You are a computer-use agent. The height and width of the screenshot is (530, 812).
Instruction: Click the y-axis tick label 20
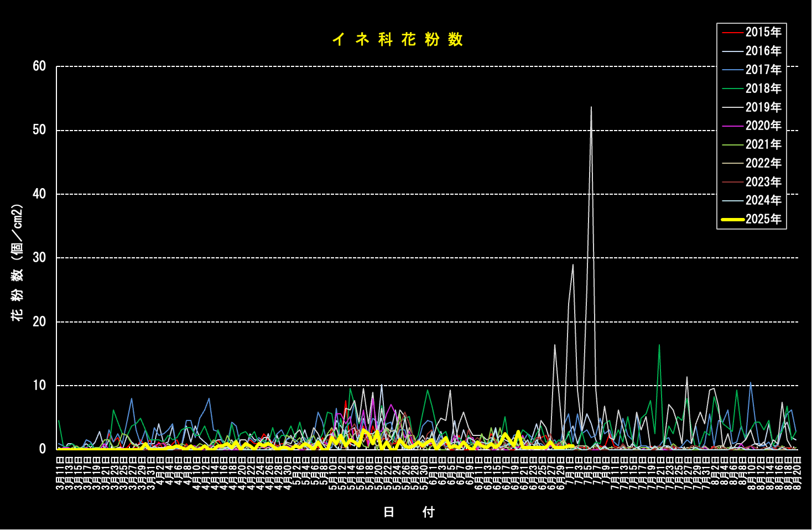pos(39,321)
